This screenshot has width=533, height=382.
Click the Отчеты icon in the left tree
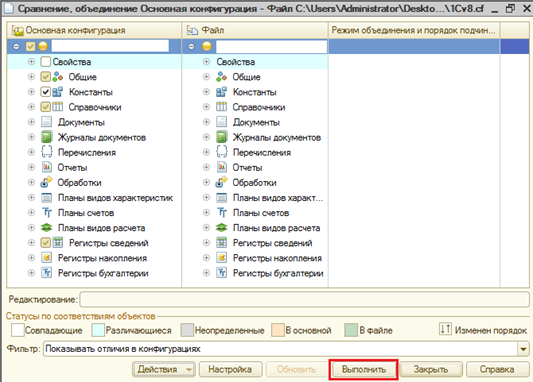click(x=47, y=167)
